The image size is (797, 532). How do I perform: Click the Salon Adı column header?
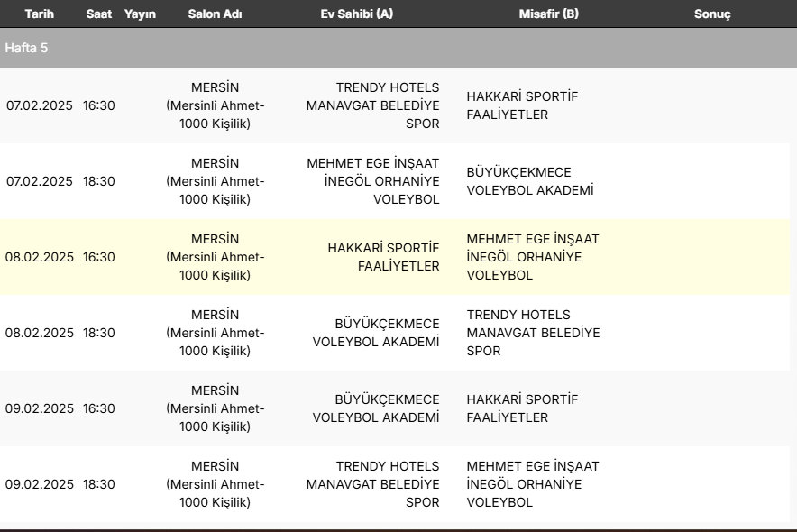click(x=215, y=14)
